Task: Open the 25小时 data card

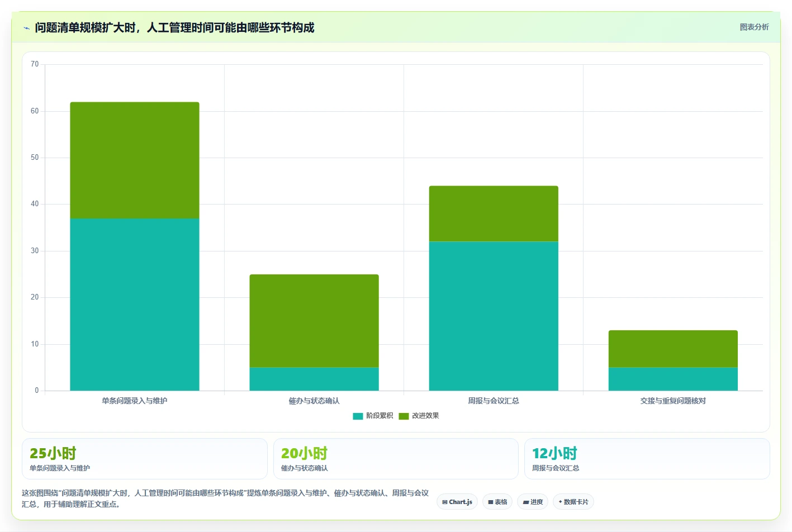Action: click(x=145, y=459)
